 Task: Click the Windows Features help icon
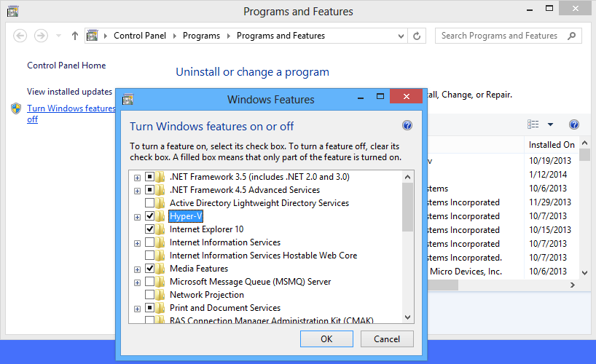click(x=407, y=125)
